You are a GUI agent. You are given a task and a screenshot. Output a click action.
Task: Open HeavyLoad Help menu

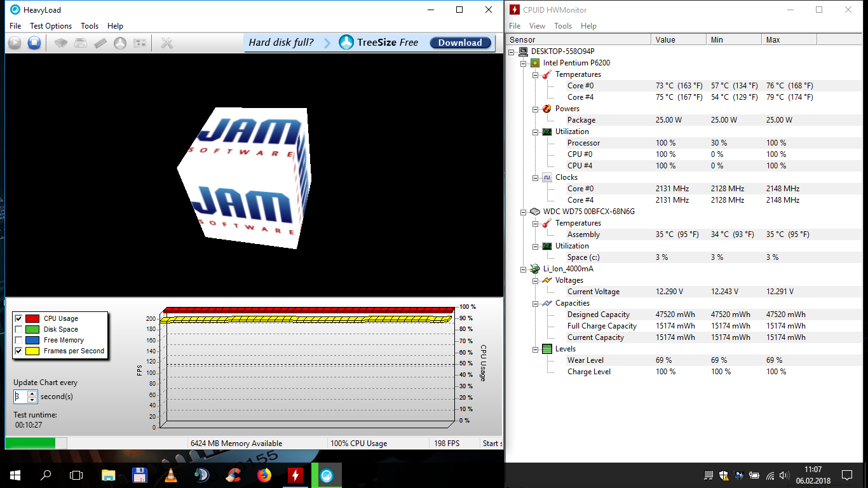(115, 26)
